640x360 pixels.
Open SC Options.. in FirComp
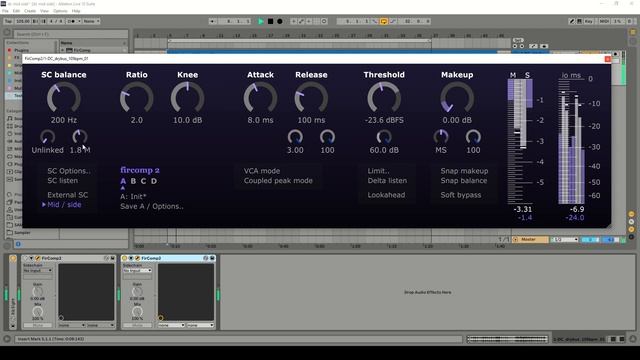click(69, 171)
